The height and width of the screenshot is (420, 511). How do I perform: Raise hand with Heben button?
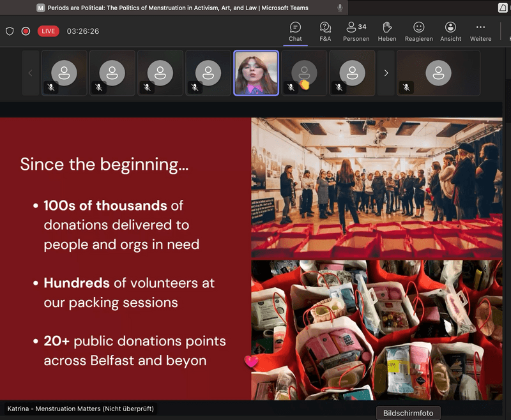coord(386,31)
